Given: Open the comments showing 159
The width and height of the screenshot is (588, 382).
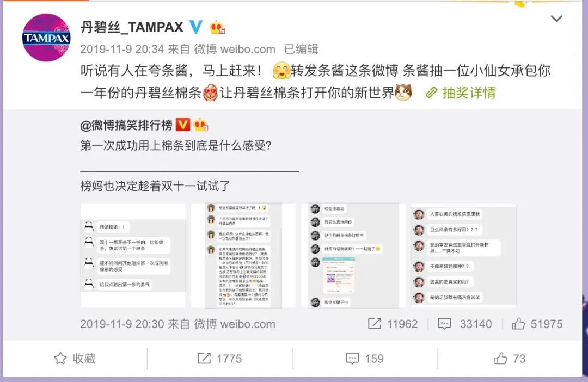Looking at the screenshot, I should 365,359.
